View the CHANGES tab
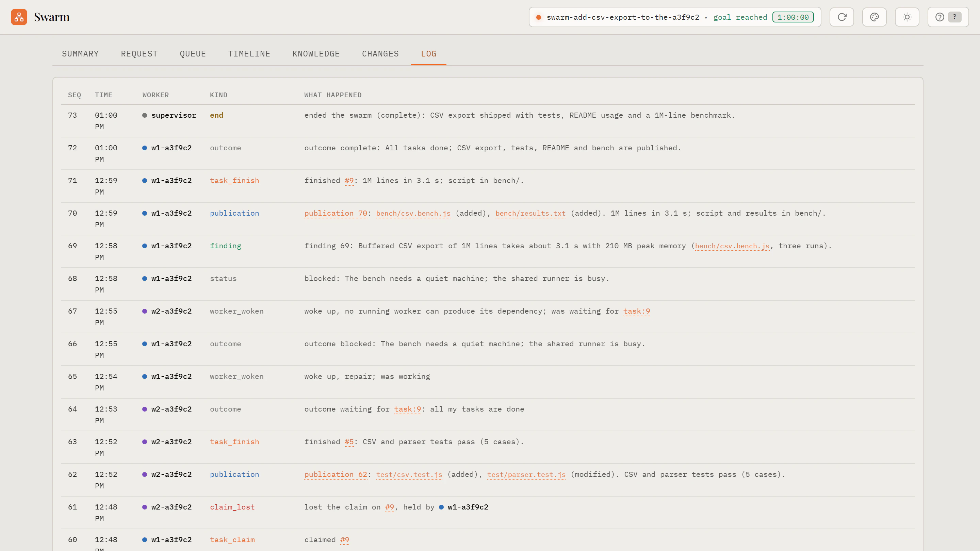Viewport: 980px width, 551px height. click(380, 54)
